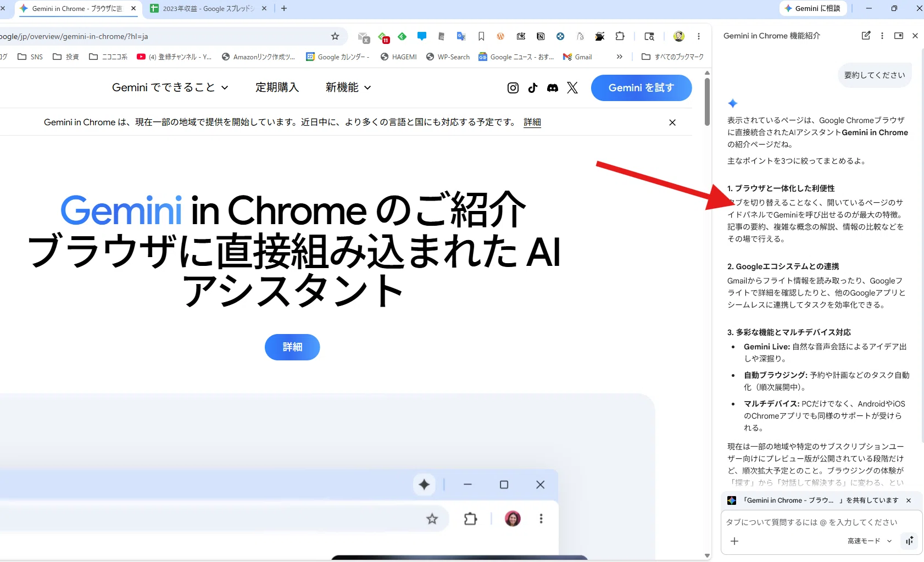Viewport: 924px width, 562px height.
Task: Open the 投資 bookmark folder
Action: point(66,57)
